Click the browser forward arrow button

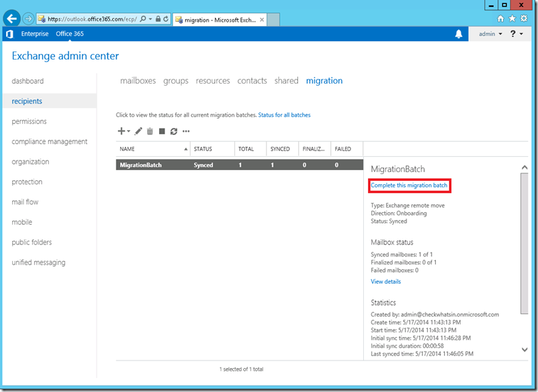28,19
